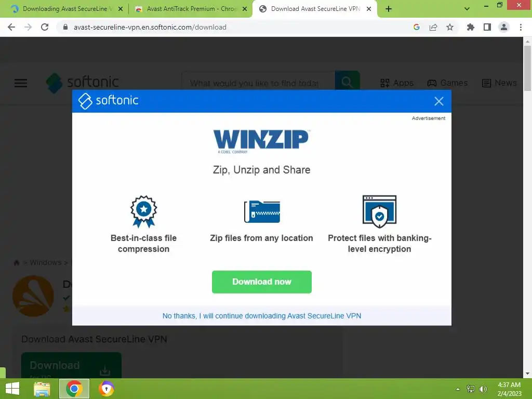Open the Avast Secure Browser taskbar icon
Viewport: 532px width, 399px height.
tap(106, 389)
